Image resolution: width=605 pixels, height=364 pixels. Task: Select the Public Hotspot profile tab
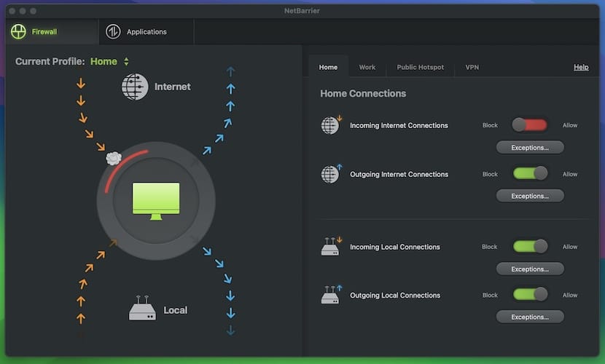point(420,67)
